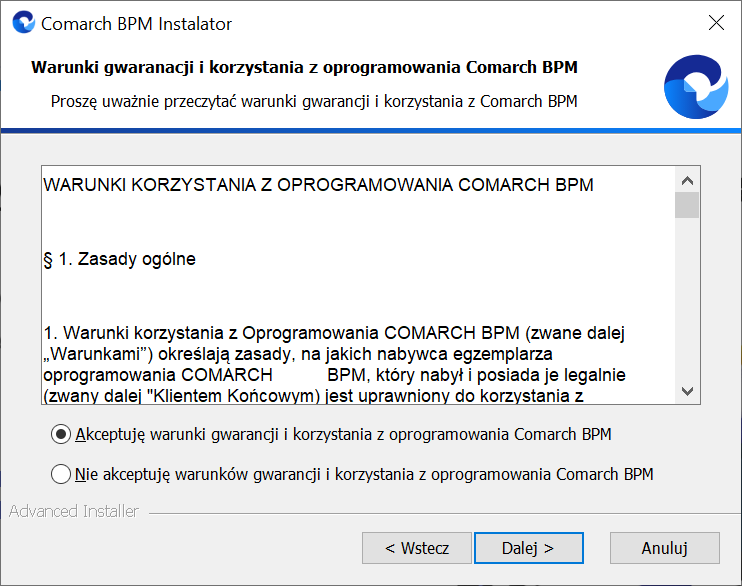Click the Comarch logo in the header banner

tap(696, 87)
